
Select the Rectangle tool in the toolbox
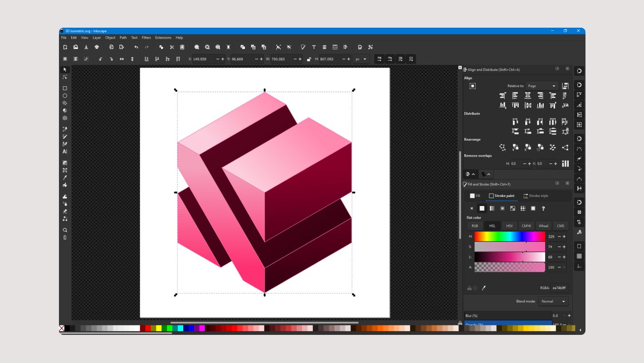[x=65, y=88]
